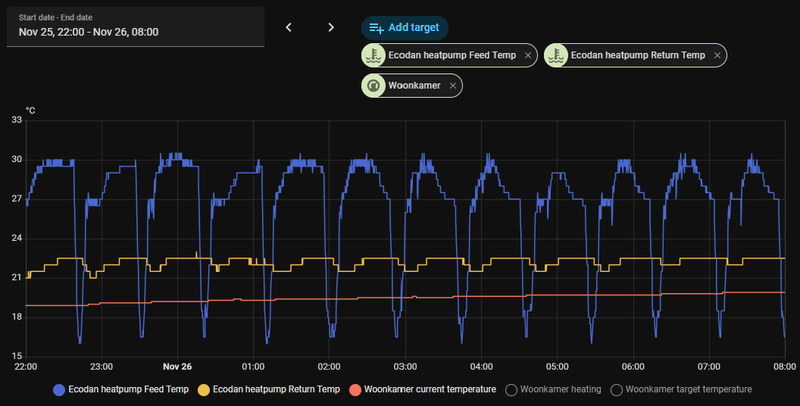This screenshot has width=800, height=406.
Task: Click the Woonkamer chip thermostat icon
Action: 373,86
